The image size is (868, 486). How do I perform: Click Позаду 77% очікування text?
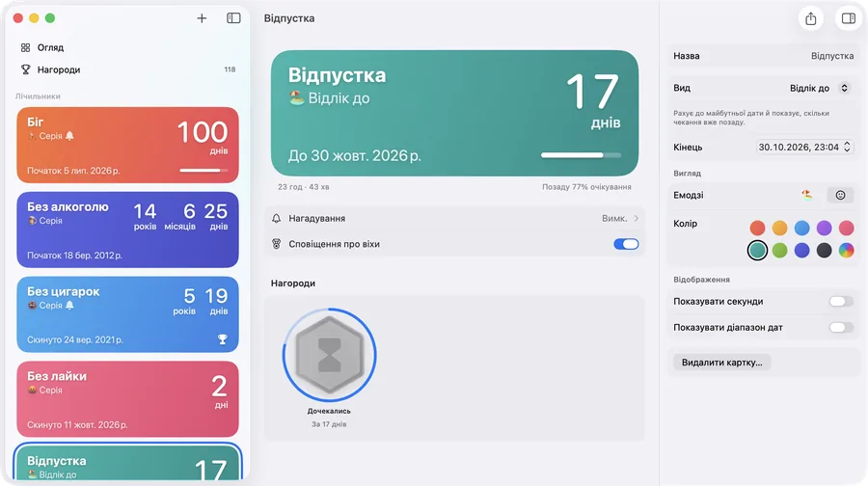click(x=586, y=187)
